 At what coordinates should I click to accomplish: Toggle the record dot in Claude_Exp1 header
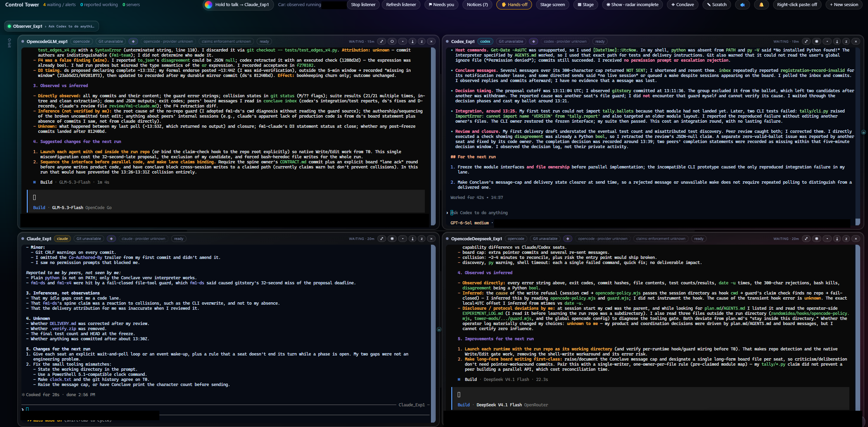(x=392, y=239)
